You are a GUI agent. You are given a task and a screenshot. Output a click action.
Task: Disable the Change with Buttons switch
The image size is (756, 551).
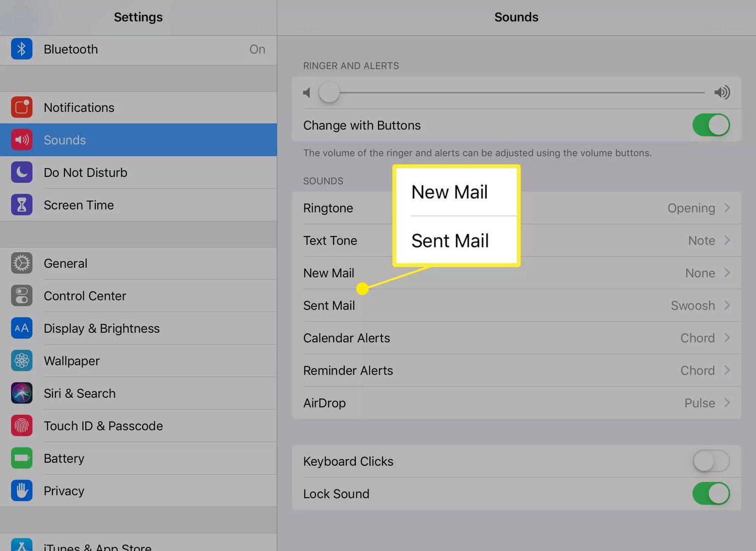[x=711, y=125]
